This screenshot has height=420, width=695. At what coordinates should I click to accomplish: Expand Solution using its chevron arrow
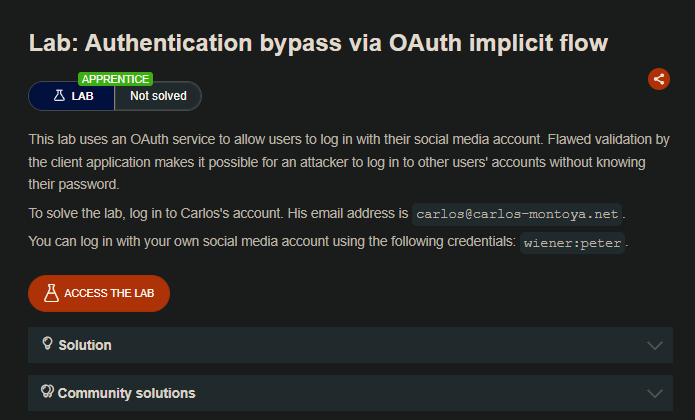(655, 345)
